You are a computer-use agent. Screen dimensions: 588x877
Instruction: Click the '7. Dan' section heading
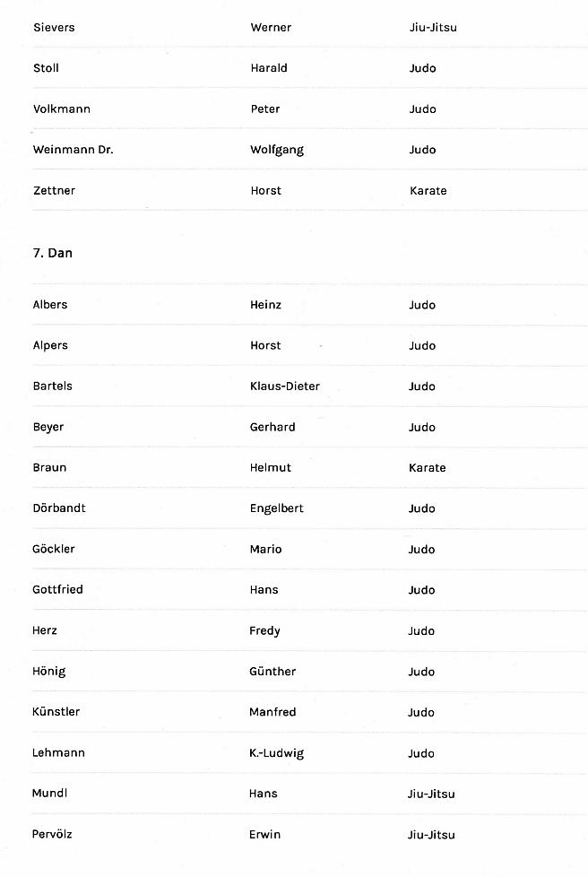pyautogui.click(x=53, y=253)
